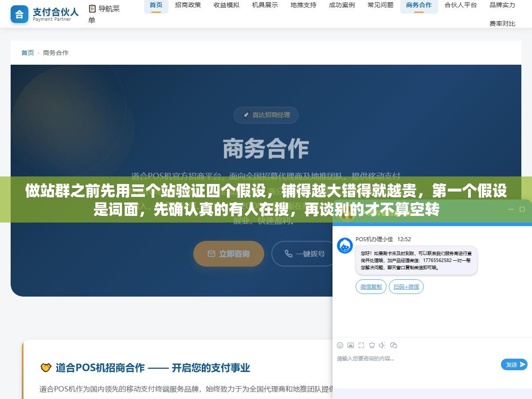Open 常见问题 menu item

[380, 5]
